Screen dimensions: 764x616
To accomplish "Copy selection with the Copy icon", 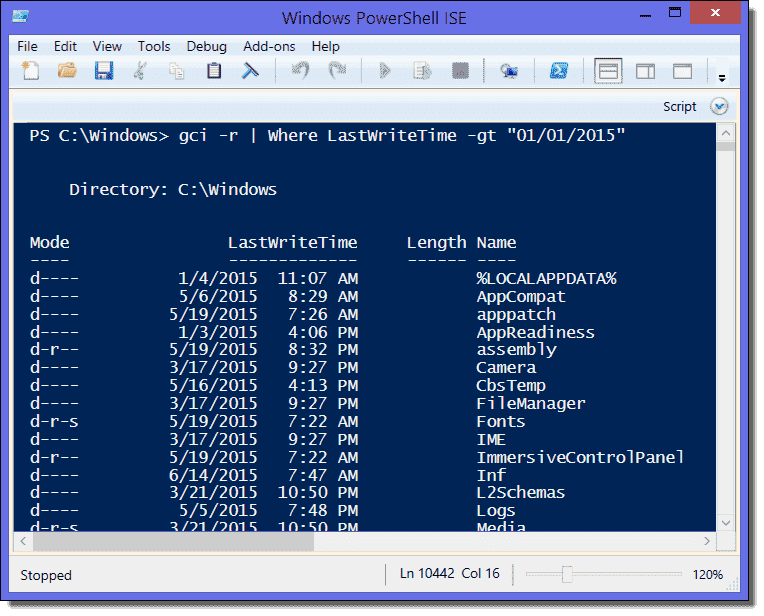I will 176,71.
